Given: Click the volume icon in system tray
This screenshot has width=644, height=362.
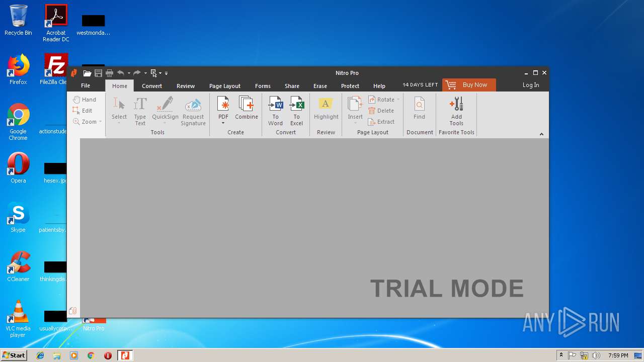Looking at the screenshot, I should click(x=596, y=355).
